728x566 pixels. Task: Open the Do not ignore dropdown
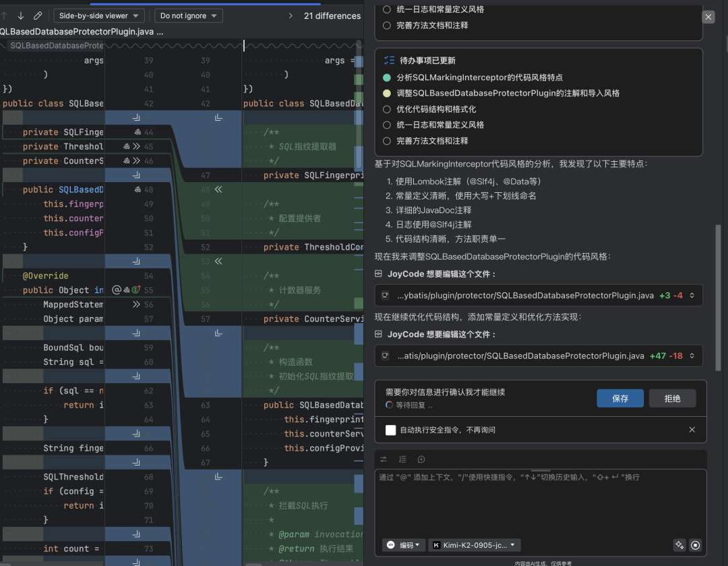pos(189,16)
